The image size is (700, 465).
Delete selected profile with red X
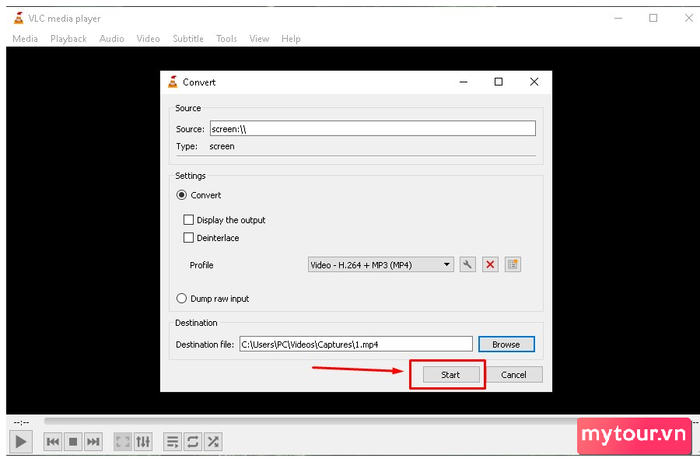490,265
